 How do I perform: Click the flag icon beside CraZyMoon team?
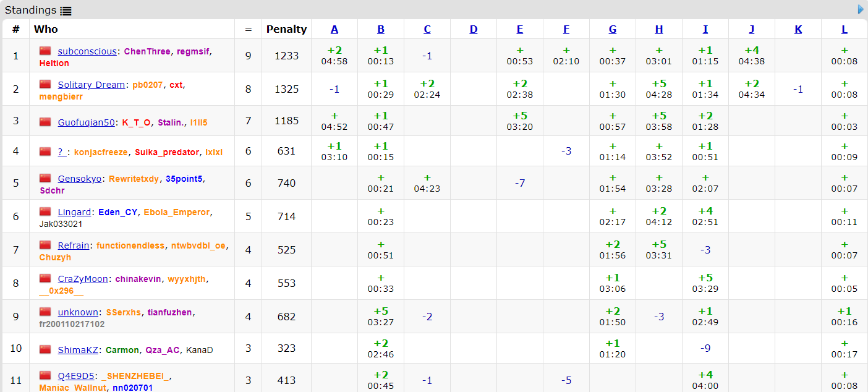pyautogui.click(x=45, y=278)
